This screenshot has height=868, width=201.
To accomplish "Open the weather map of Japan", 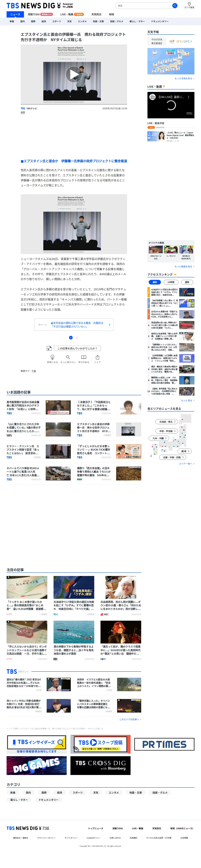I will pyautogui.click(x=171, y=61).
